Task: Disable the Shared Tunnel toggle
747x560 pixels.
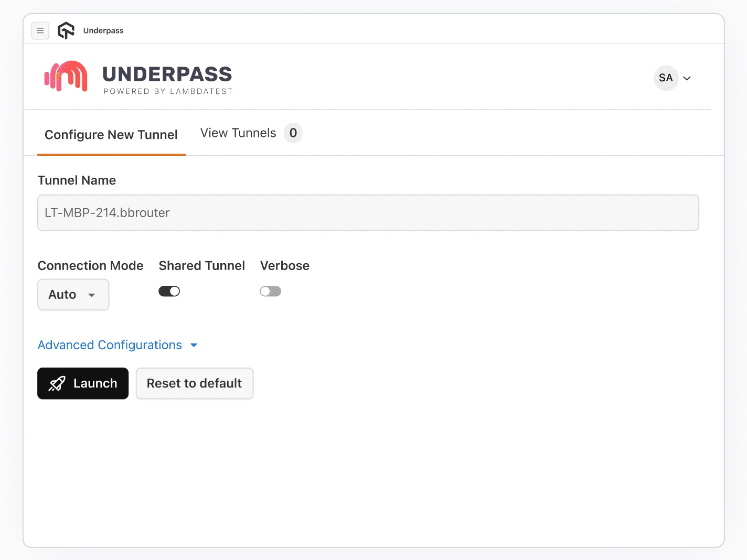Action: point(169,290)
